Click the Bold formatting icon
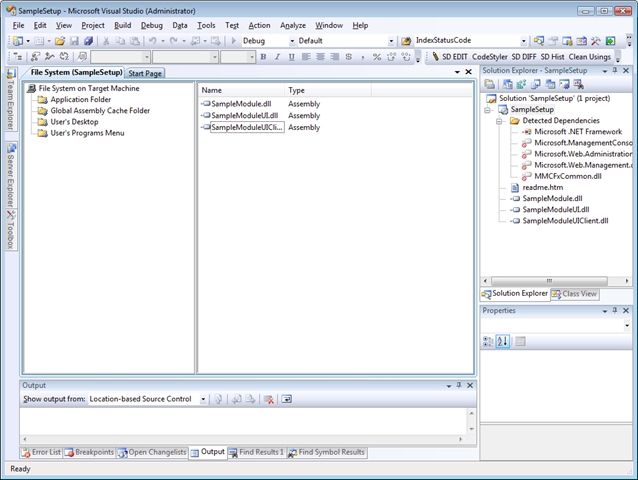Screen dimensions: 638x480 point(263,57)
